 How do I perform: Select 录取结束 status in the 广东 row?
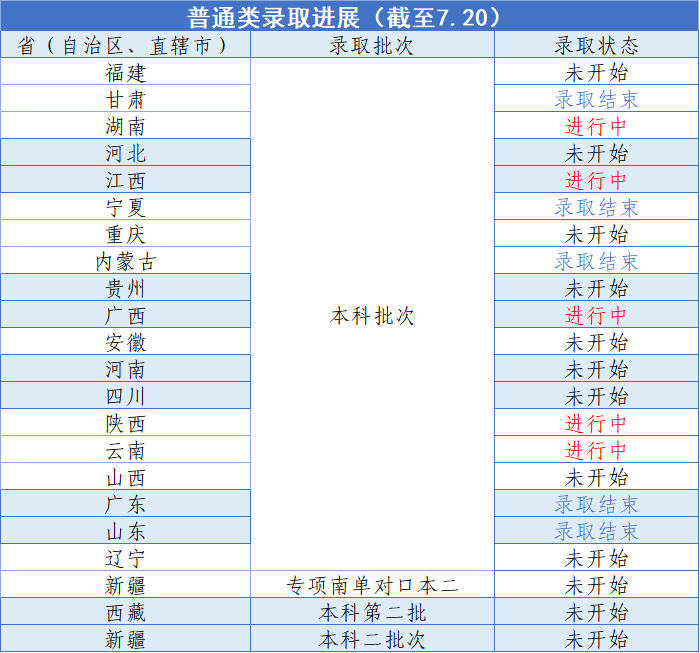596,503
